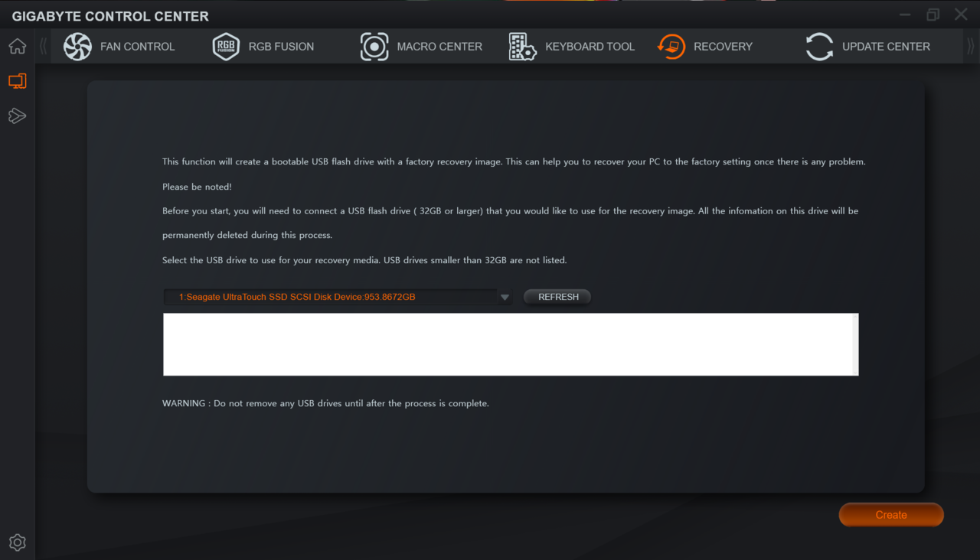Click the arrow icon in the sidebar
Image resolution: width=980 pixels, height=560 pixels.
pyautogui.click(x=17, y=116)
